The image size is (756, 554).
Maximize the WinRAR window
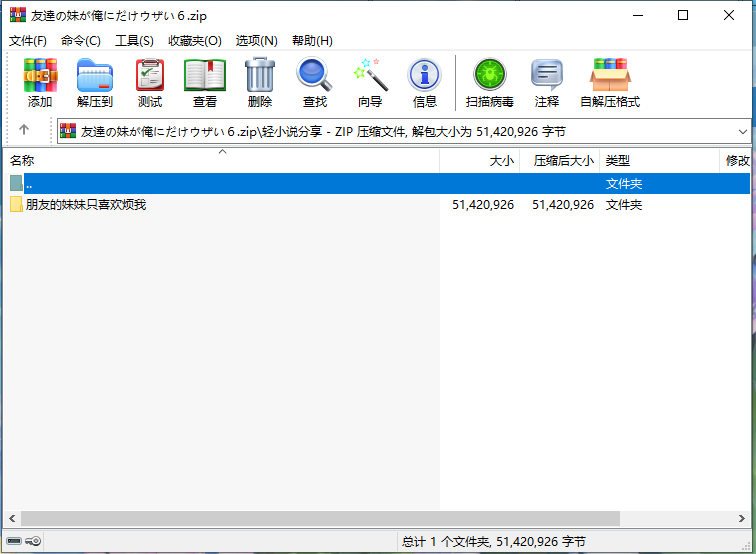click(x=683, y=15)
